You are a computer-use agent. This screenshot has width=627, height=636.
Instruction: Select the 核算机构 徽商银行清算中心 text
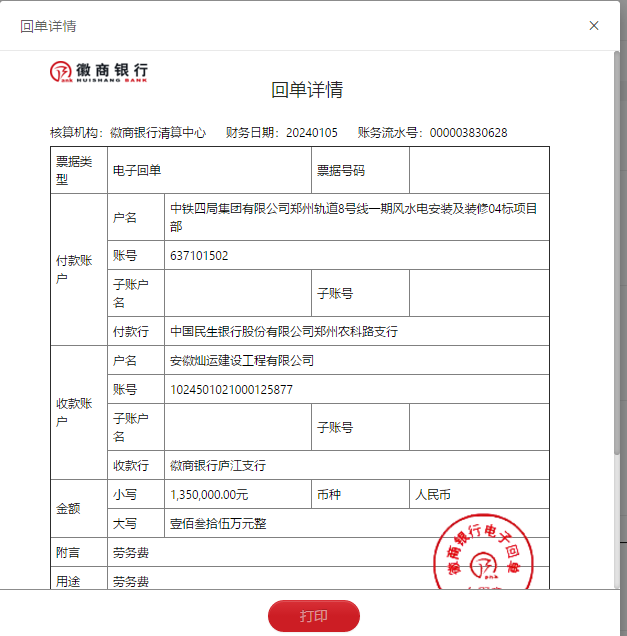click(128, 133)
